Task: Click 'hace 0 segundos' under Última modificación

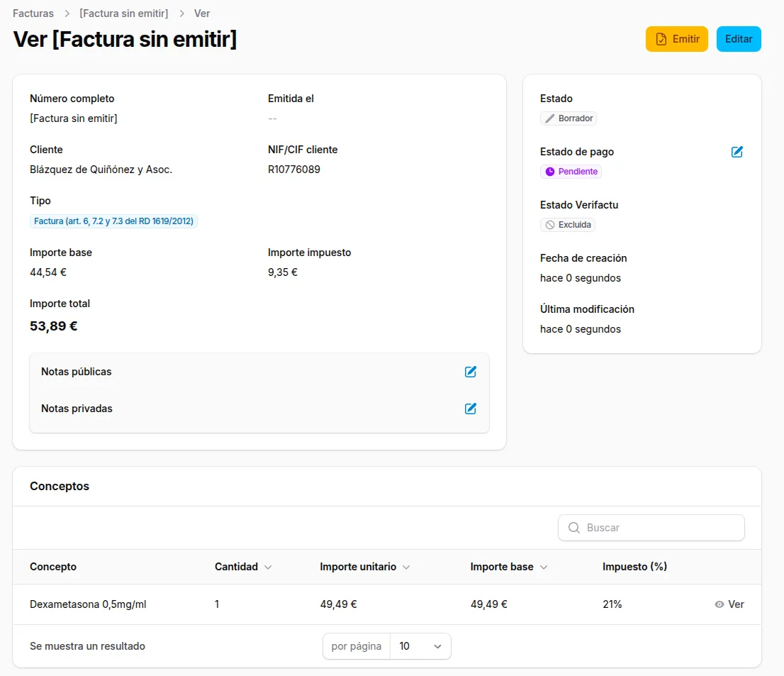Action: point(581,329)
